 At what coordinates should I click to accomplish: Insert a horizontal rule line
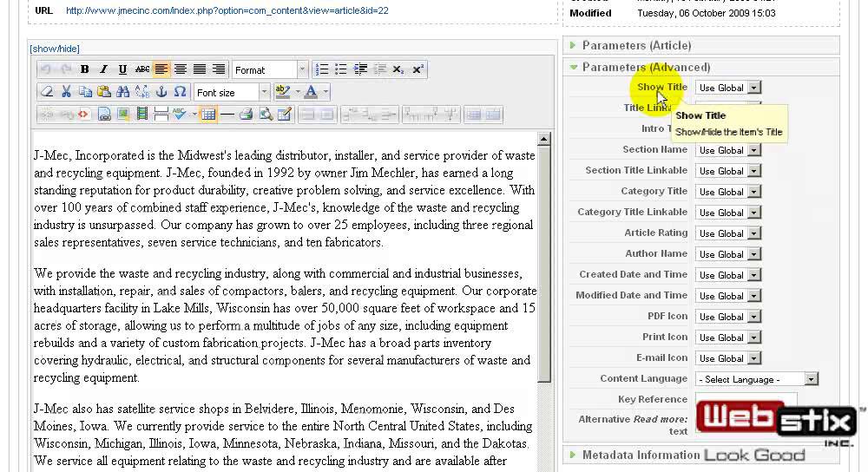227,115
